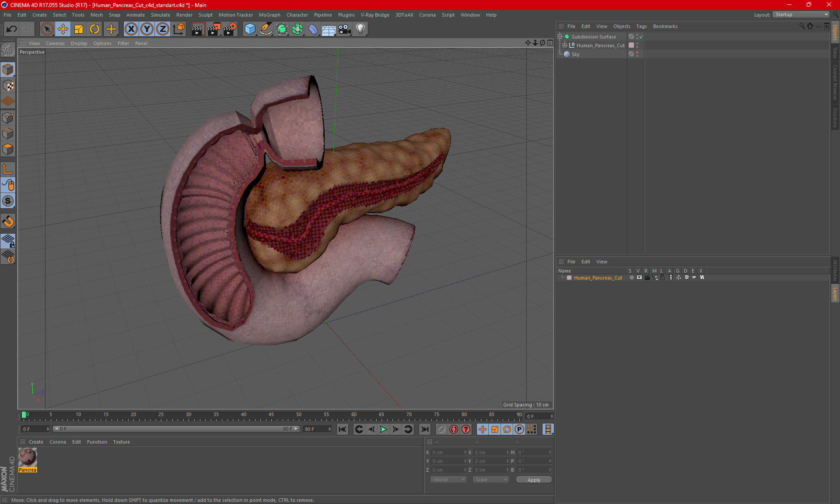The image size is (840, 504).
Task: Open the viewport Cameras menu
Action: point(55,43)
